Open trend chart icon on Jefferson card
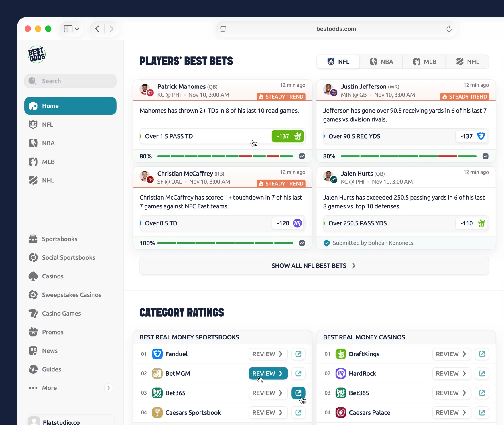This screenshot has height=425, width=504. click(x=485, y=156)
